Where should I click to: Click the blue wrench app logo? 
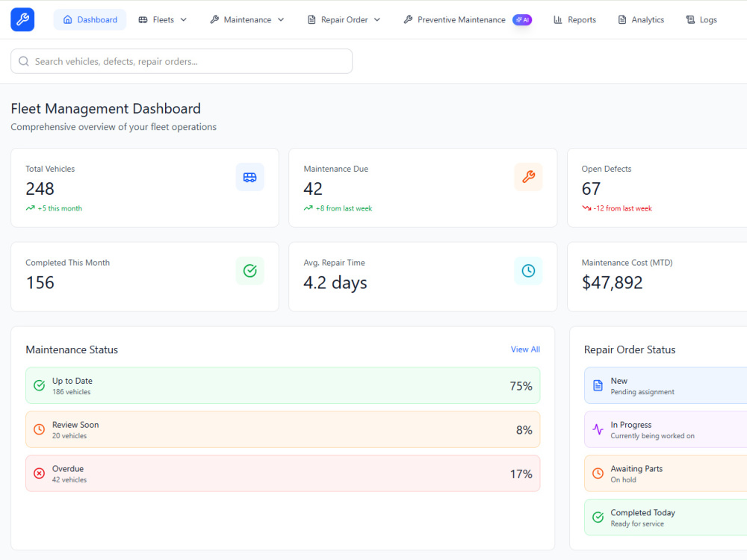[x=22, y=19]
